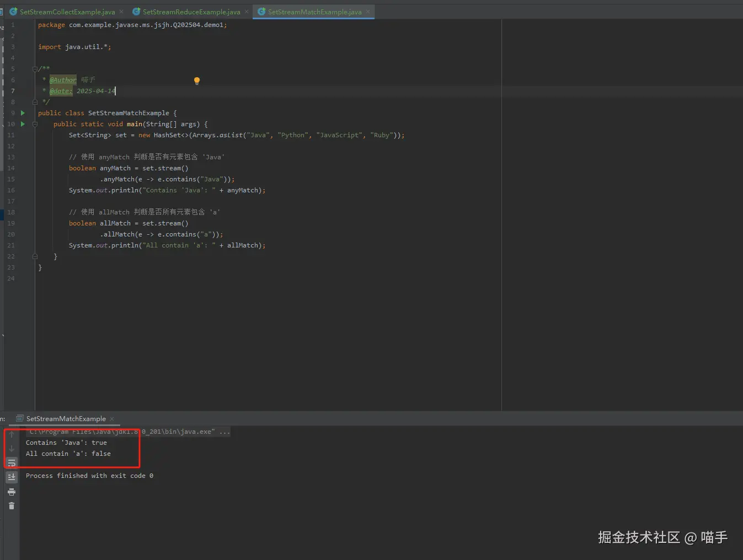Viewport: 743px width, 560px height.
Task: Click the @date tag in Javadoc
Action: coord(61,91)
